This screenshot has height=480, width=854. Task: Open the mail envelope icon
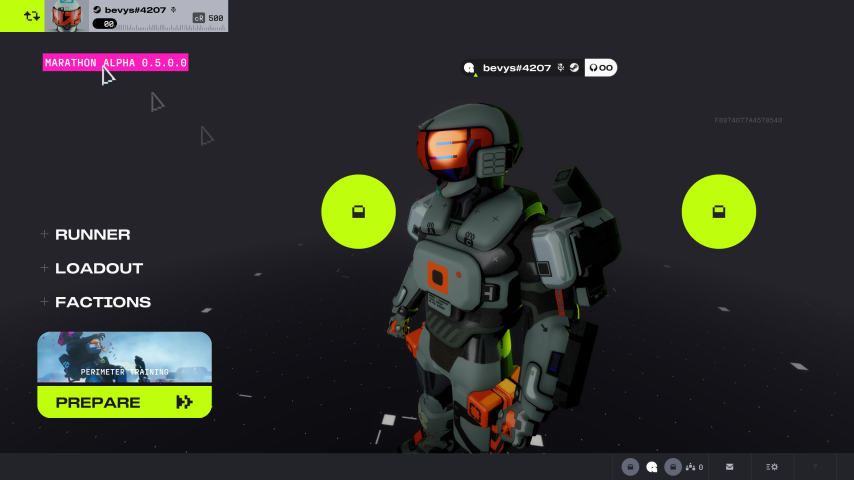(x=730, y=467)
